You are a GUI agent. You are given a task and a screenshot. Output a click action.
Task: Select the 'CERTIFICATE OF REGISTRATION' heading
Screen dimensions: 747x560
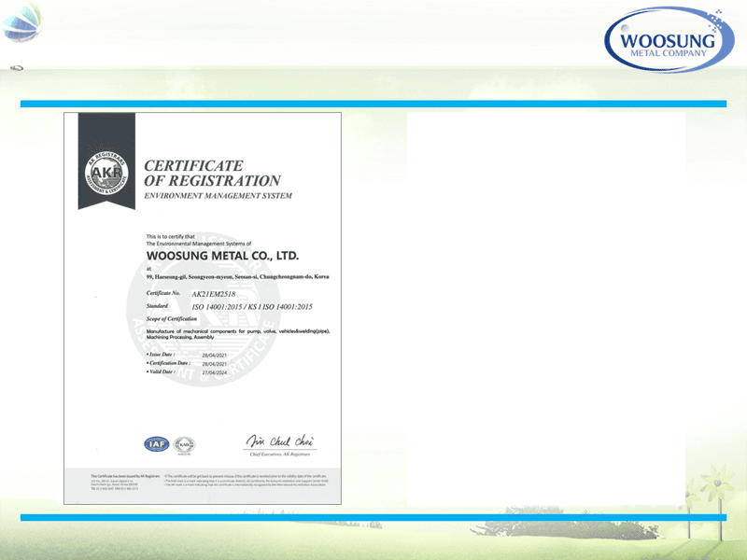(211, 173)
